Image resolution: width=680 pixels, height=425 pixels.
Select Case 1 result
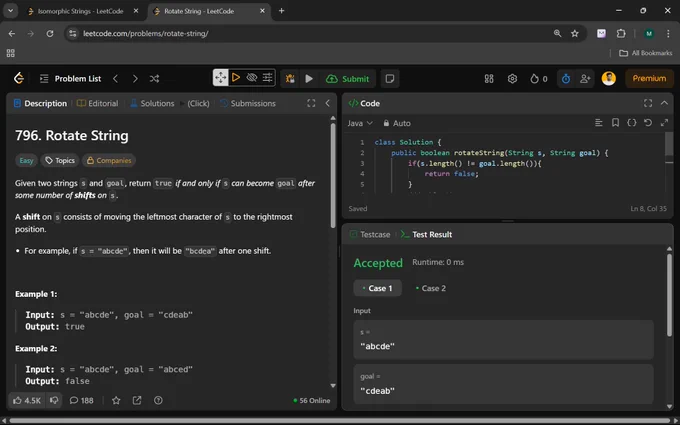pos(377,288)
